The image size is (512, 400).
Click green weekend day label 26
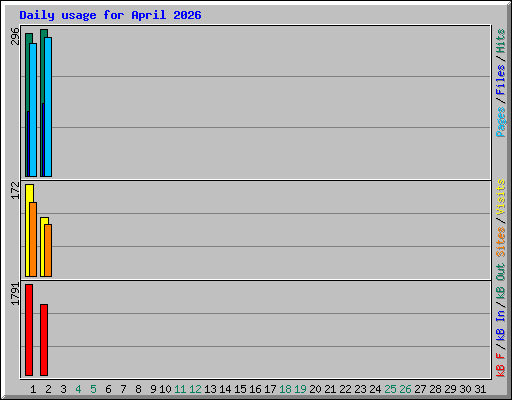click(405, 389)
